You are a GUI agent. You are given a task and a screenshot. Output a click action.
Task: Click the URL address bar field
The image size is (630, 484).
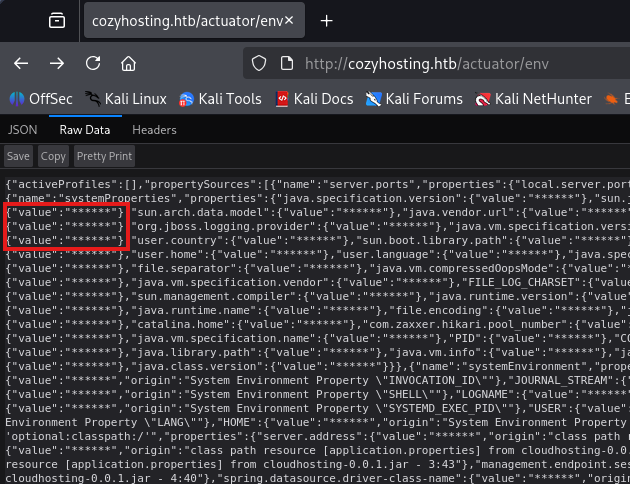[450, 63]
